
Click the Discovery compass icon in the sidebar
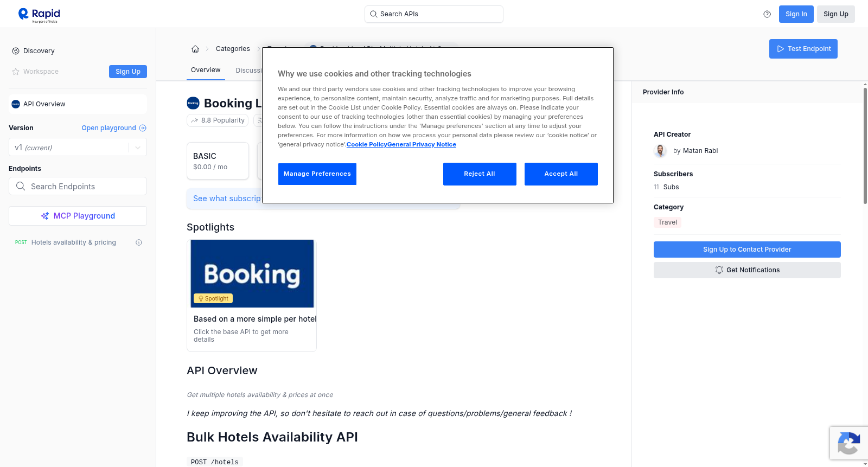point(16,51)
